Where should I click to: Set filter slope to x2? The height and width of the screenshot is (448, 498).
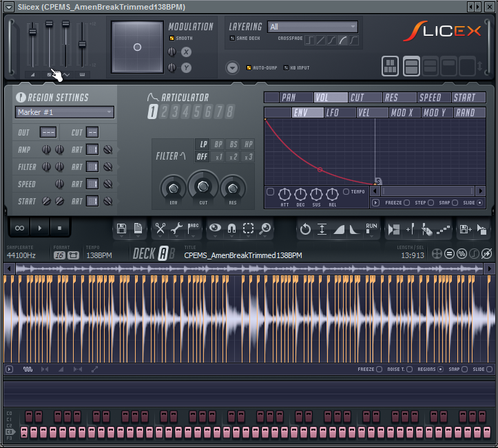point(233,157)
